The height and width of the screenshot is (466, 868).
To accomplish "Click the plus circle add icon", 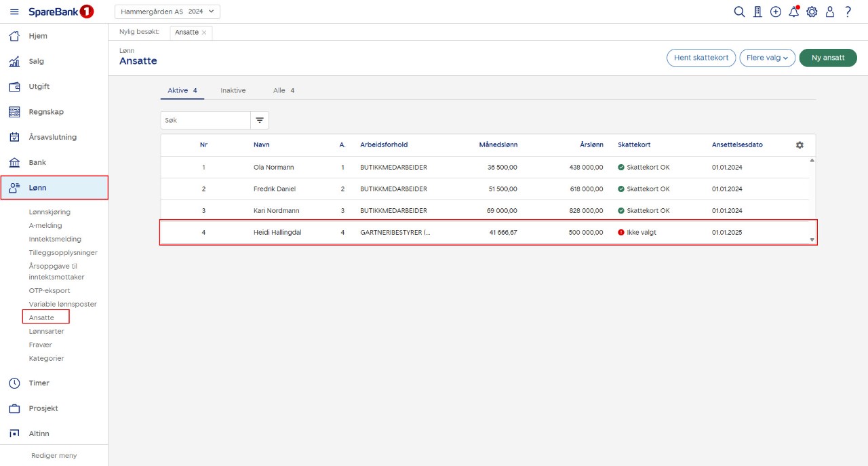I will coord(776,12).
